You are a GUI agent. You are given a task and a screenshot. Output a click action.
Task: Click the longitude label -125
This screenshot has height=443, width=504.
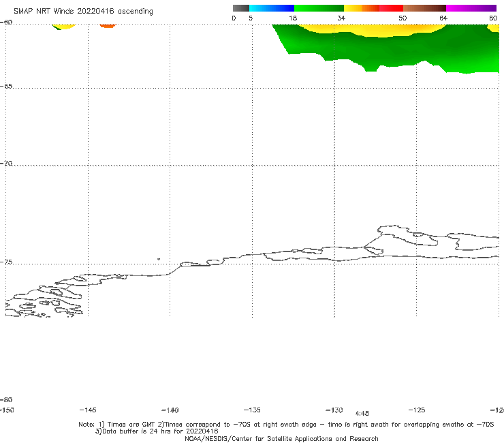click(417, 410)
